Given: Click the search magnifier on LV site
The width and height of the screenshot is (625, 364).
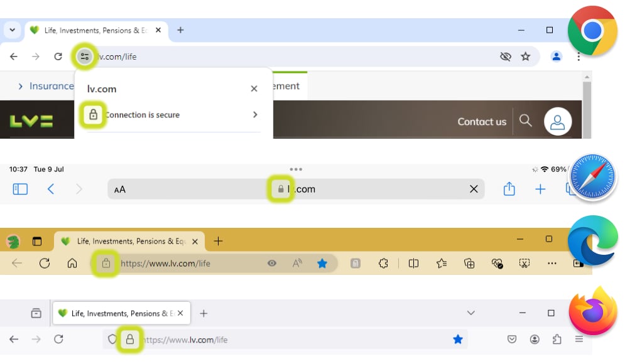Looking at the screenshot, I should 525,120.
